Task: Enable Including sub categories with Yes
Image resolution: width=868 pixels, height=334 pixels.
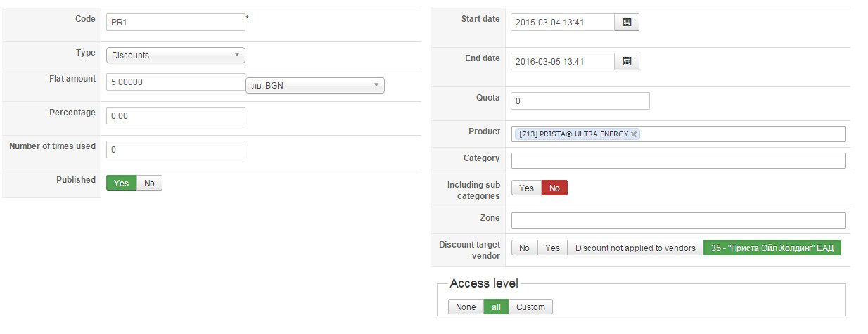Action: 526,188
